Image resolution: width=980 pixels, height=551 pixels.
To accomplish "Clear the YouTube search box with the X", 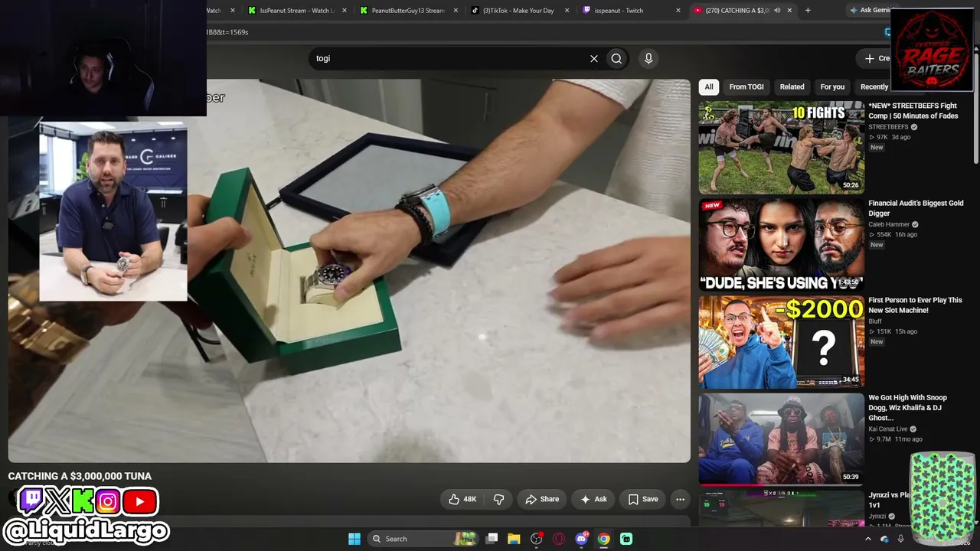I will (593, 58).
